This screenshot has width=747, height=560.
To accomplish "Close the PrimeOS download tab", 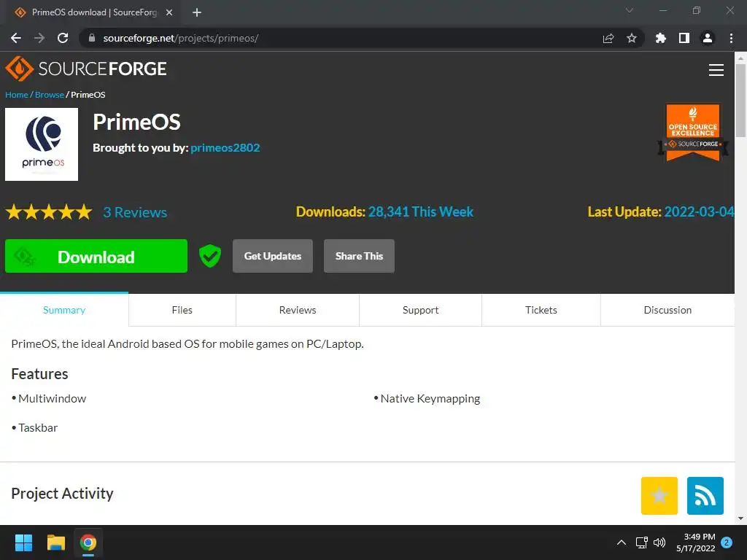I will [x=169, y=12].
